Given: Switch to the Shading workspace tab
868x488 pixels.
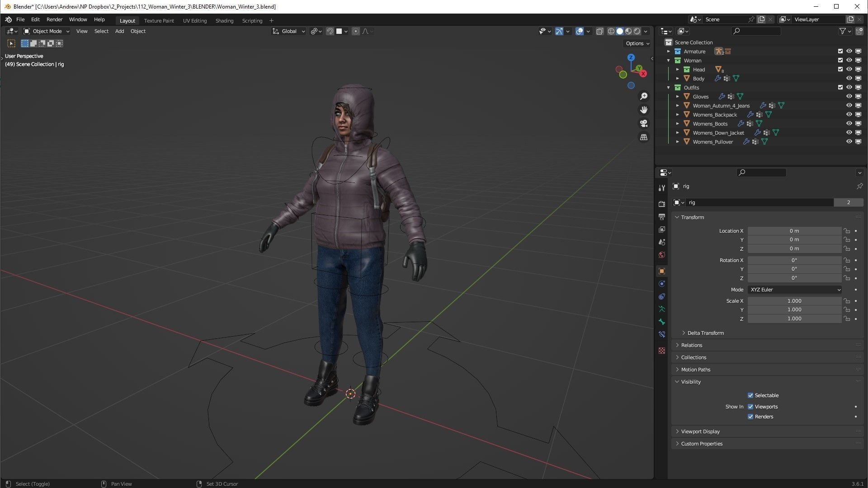Looking at the screenshot, I should coord(224,21).
